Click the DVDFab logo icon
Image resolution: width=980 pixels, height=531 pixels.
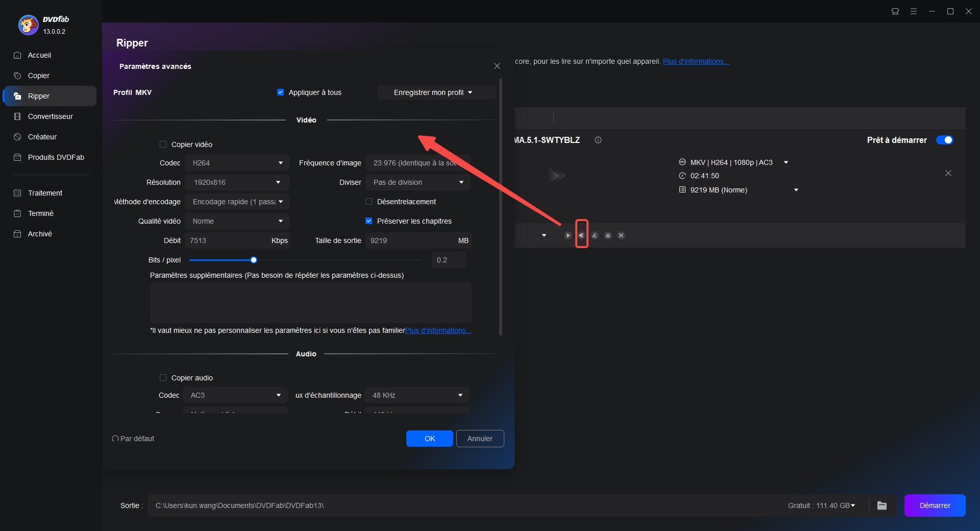pos(28,25)
